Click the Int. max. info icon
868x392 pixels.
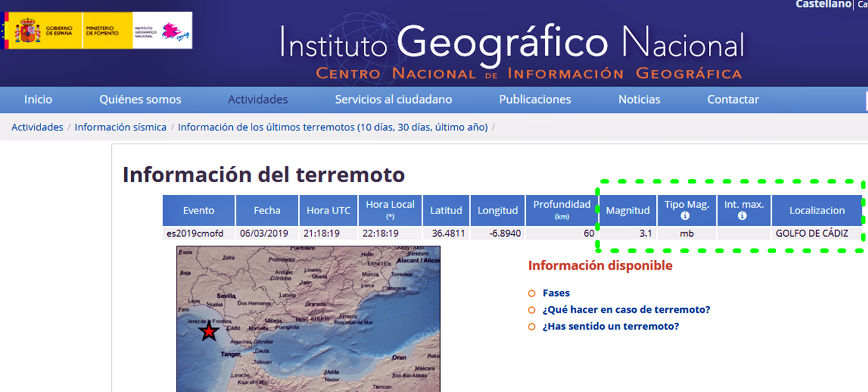(743, 216)
